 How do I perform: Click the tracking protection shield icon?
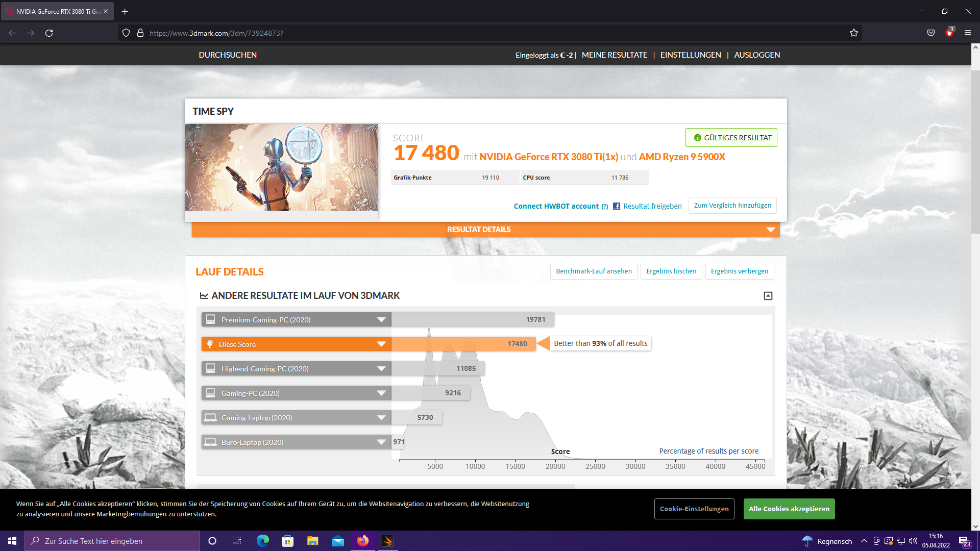pos(126,33)
